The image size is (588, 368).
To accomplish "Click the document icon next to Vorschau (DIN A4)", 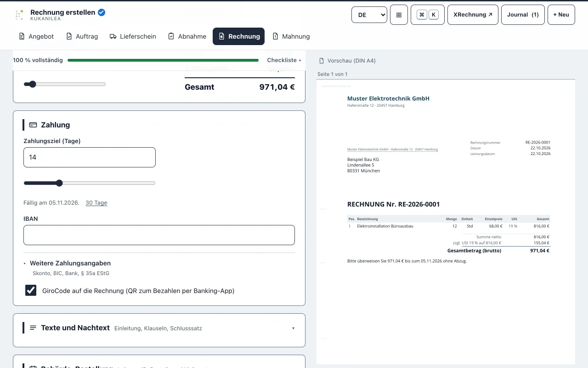I will (x=322, y=61).
